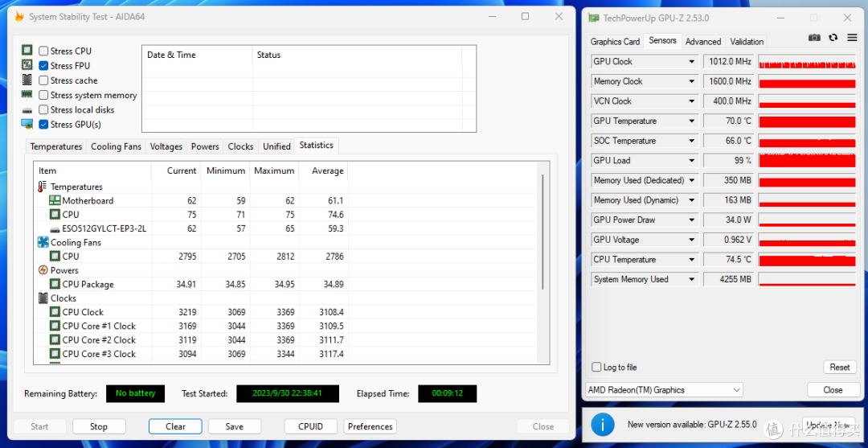Click the Average column header

pos(323,171)
